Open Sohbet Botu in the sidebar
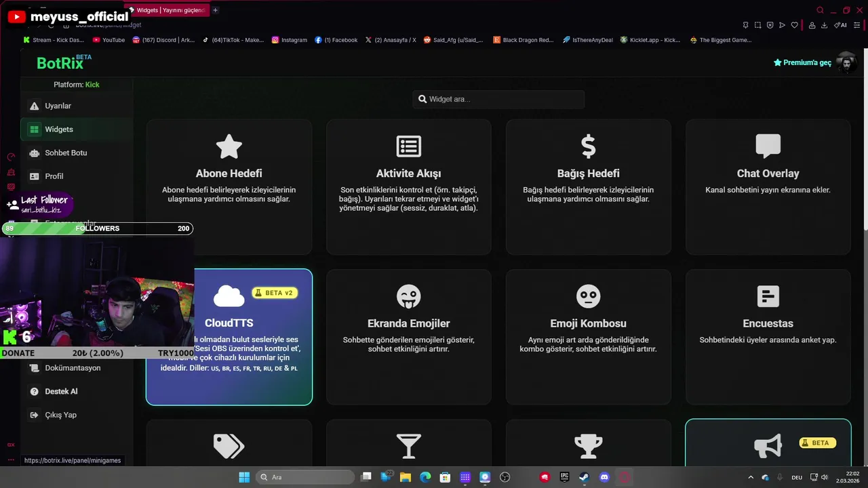 (77, 153)
